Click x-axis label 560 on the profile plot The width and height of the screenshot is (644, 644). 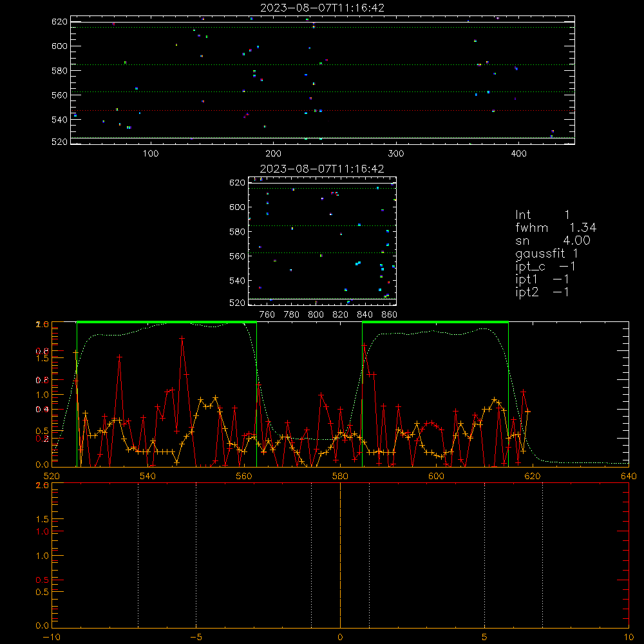[x=244, y=476]
